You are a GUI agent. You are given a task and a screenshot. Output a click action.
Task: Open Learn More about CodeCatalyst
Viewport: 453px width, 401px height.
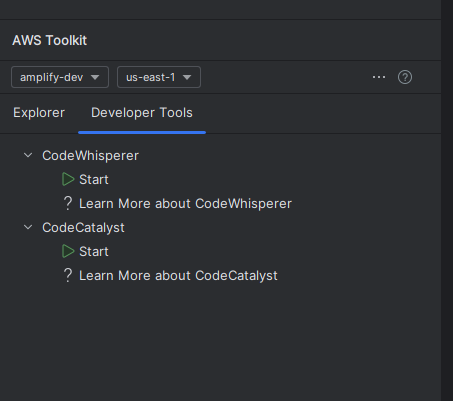click(178, 276)
